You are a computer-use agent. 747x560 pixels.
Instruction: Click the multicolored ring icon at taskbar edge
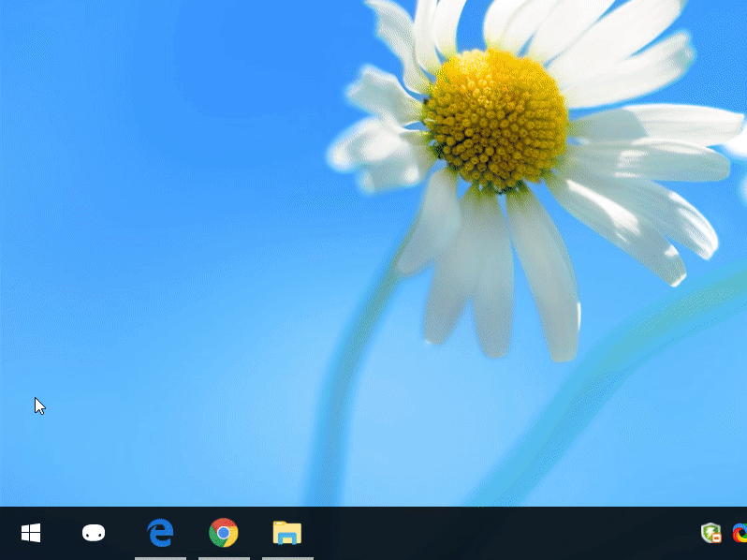[740, 533]
